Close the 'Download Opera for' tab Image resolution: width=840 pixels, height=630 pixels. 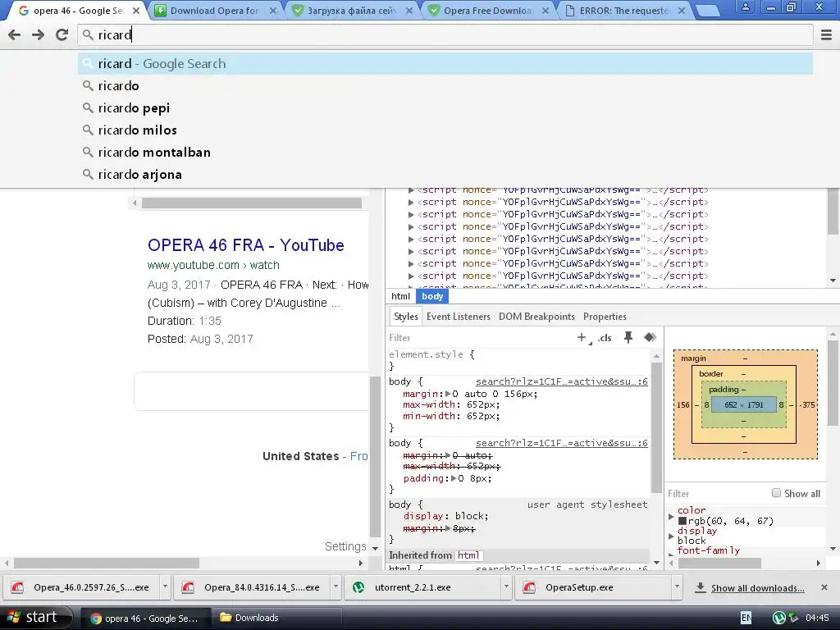(273, 11)
